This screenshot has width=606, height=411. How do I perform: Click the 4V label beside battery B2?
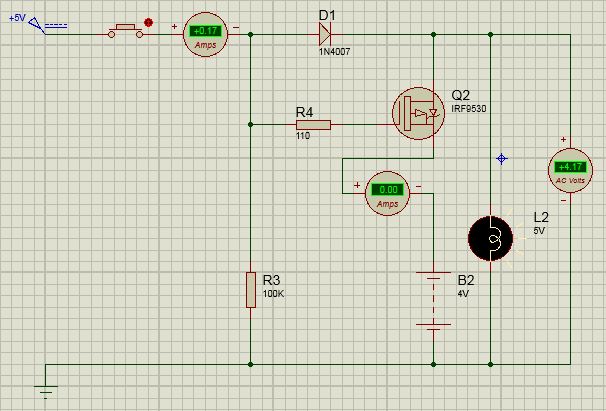[463, 294]
